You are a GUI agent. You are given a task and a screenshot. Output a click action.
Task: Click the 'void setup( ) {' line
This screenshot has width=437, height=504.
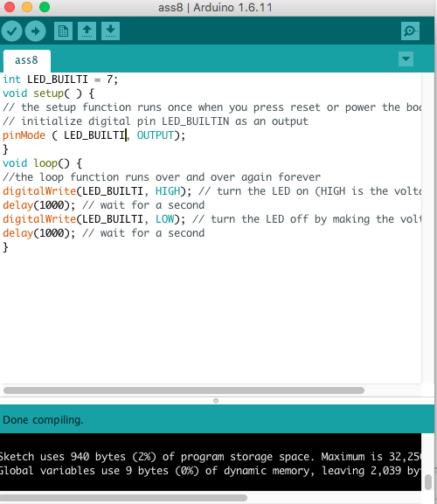point(48,93)
